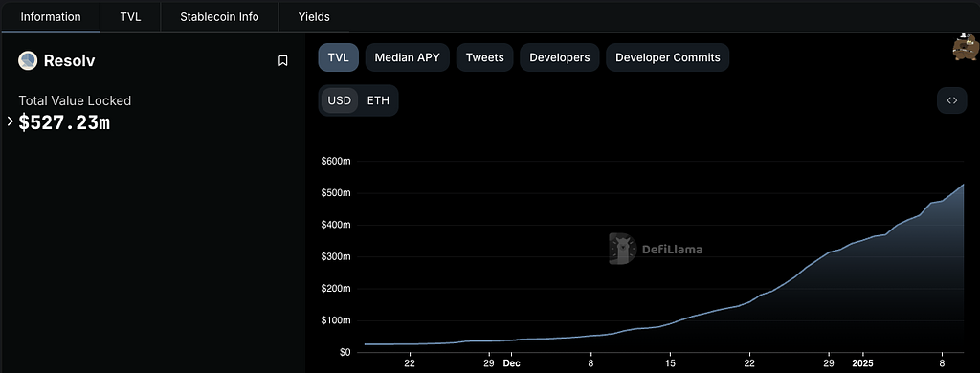Expand the Total Value Locked breakdown
This screenshot has height=373, width=980.
(x=10, y=121)
